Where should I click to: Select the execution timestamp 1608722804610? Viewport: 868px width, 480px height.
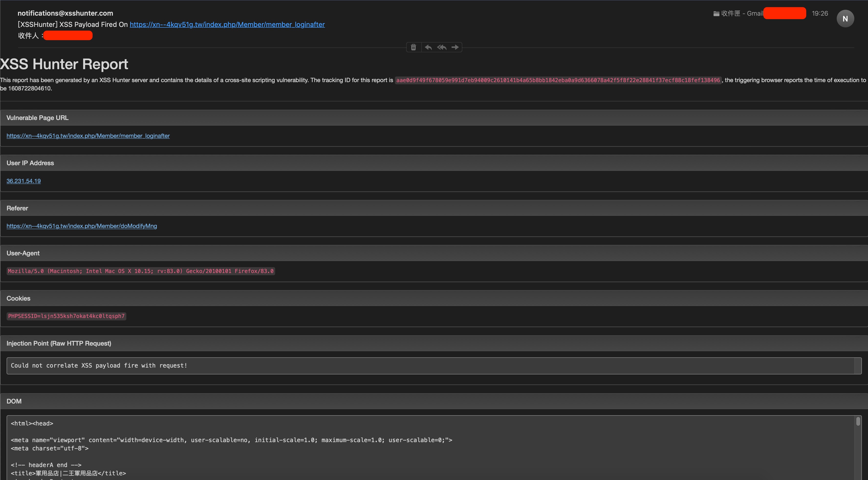pyautogui.click(x=30, y=88)
